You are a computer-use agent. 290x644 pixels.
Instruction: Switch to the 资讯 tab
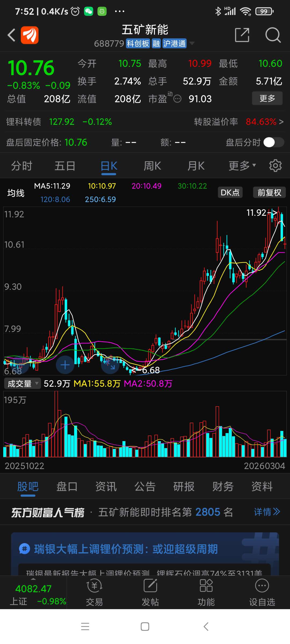coord(106,486)
